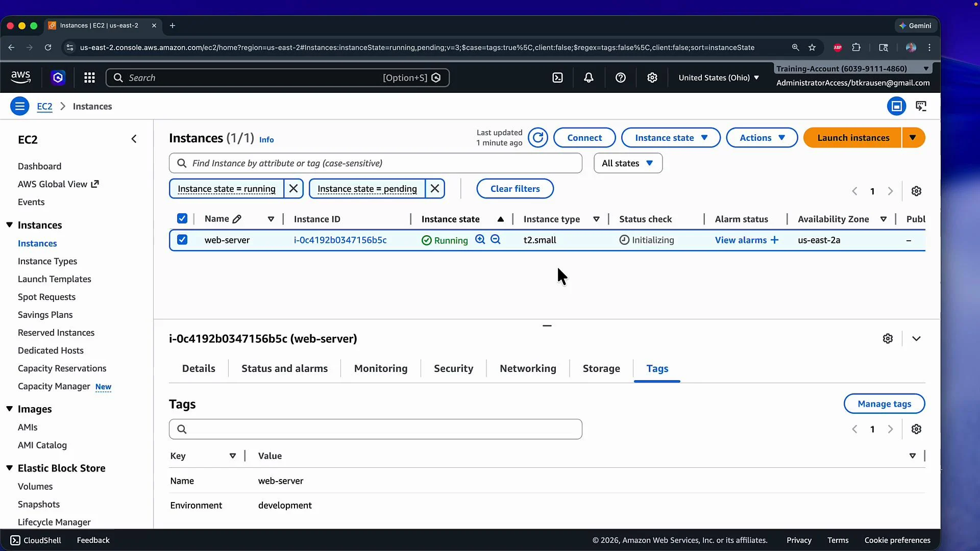Click zoom-out filter icon next to Running
Screen dimensions: 980x551
[495, 239]
